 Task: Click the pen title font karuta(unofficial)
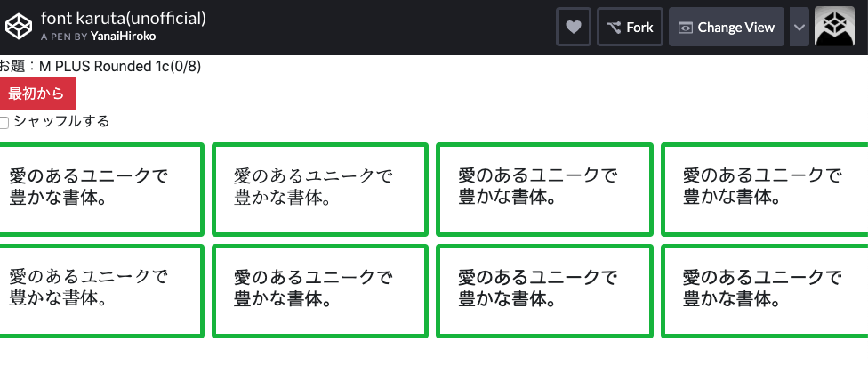coord(123,17)
